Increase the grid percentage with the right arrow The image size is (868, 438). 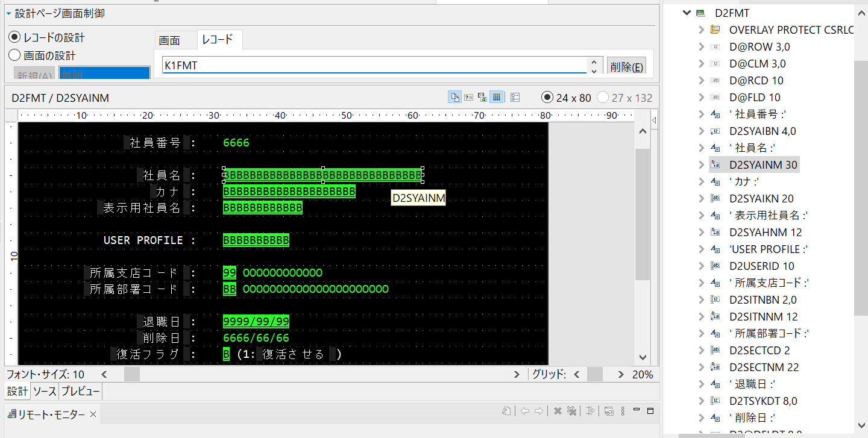coord(621,374)
